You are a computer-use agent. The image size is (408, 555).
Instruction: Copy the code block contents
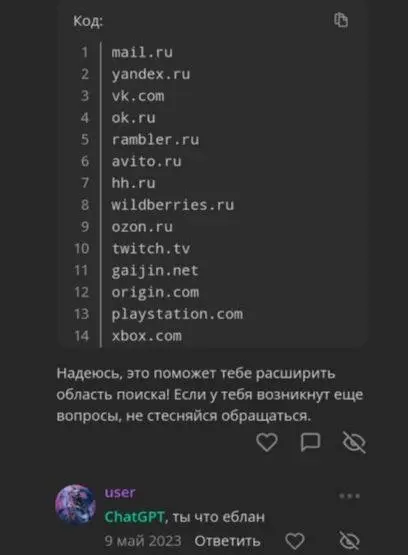tap(341, 20)
